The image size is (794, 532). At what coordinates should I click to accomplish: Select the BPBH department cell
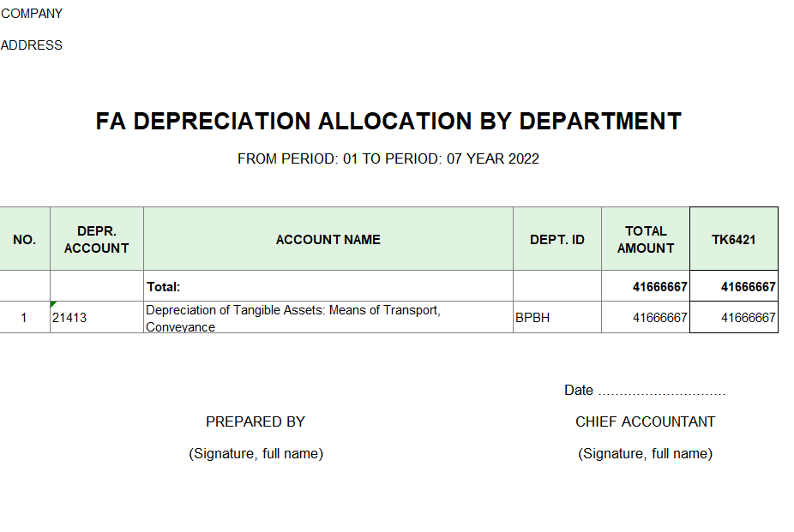(532, 318)
